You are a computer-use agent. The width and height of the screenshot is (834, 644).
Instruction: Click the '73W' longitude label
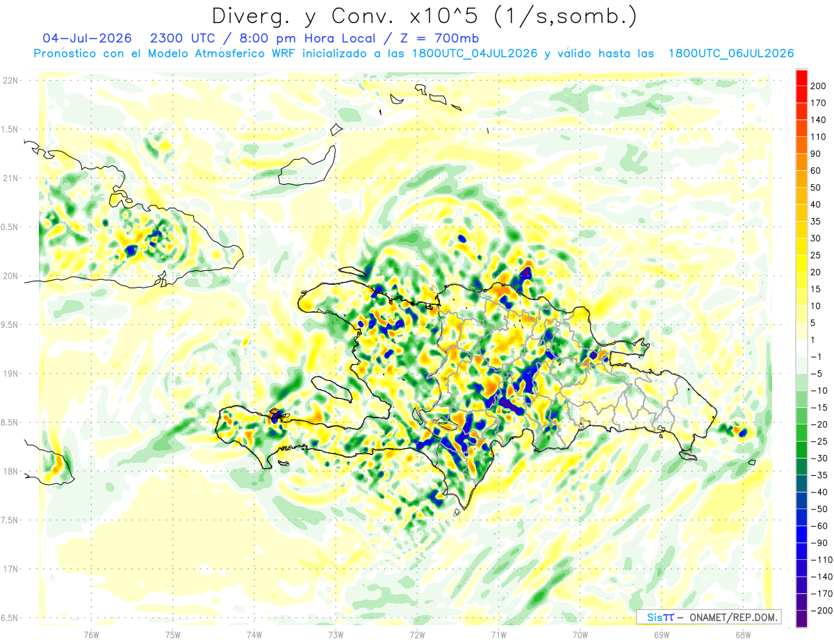(x=336, y=634)
